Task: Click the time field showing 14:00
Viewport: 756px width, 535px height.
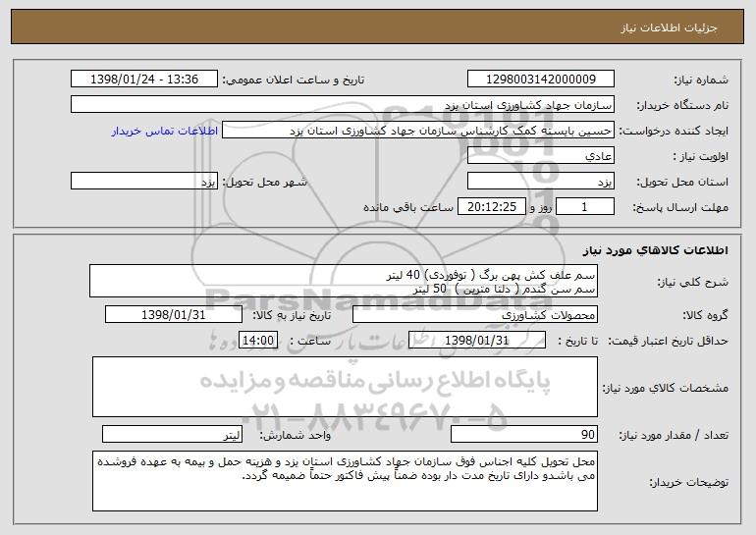Action: click(x=258, y=341)
